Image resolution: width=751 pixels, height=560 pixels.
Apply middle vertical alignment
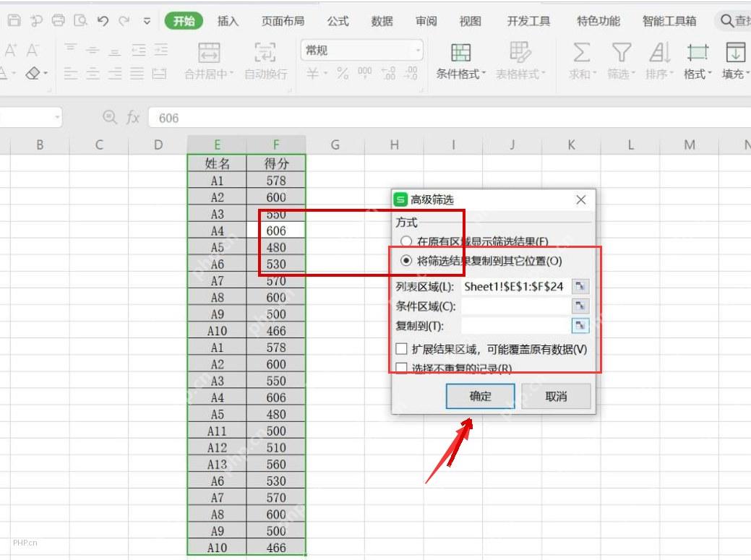(93, 50)
